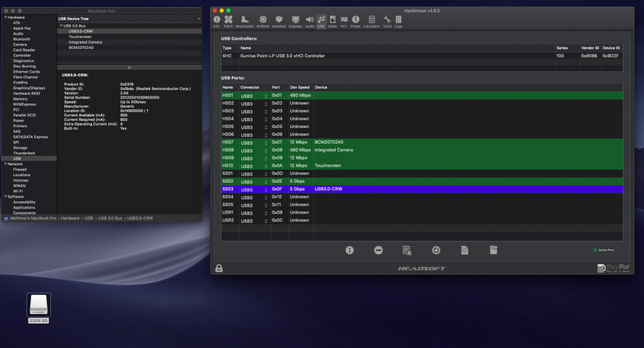Select the USB3.0-CRW device tree row
The width and height of the screenshot is (644, 348).
(129, 31)
